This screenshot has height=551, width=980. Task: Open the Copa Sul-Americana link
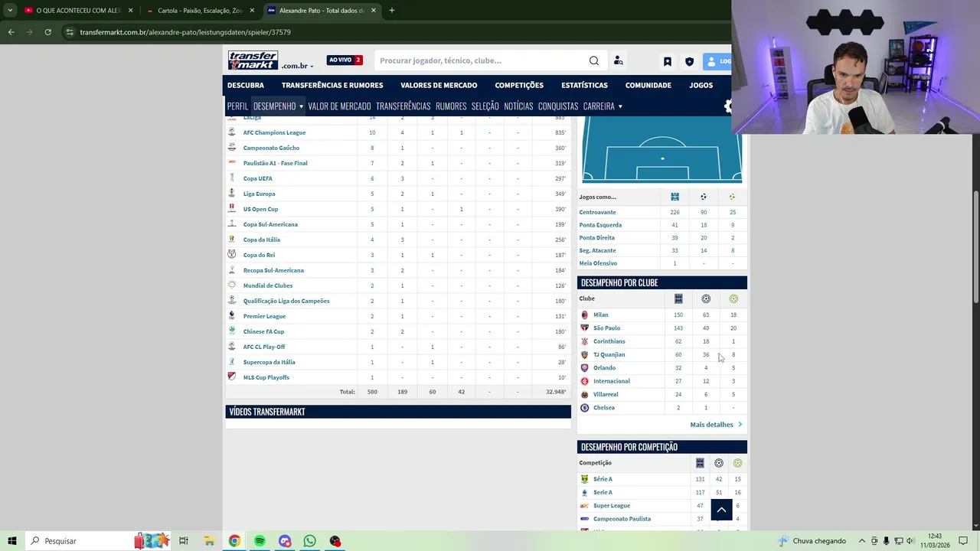pos(270,224)
